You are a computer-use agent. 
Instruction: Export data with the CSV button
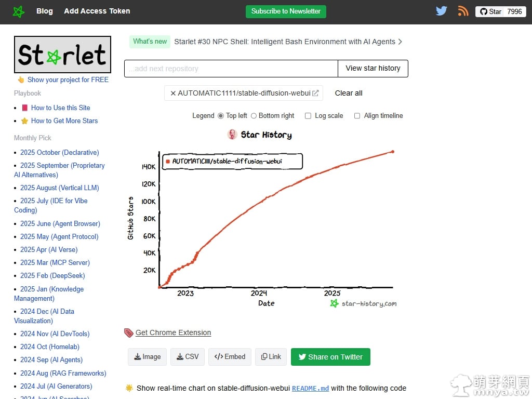click(187, 357)
